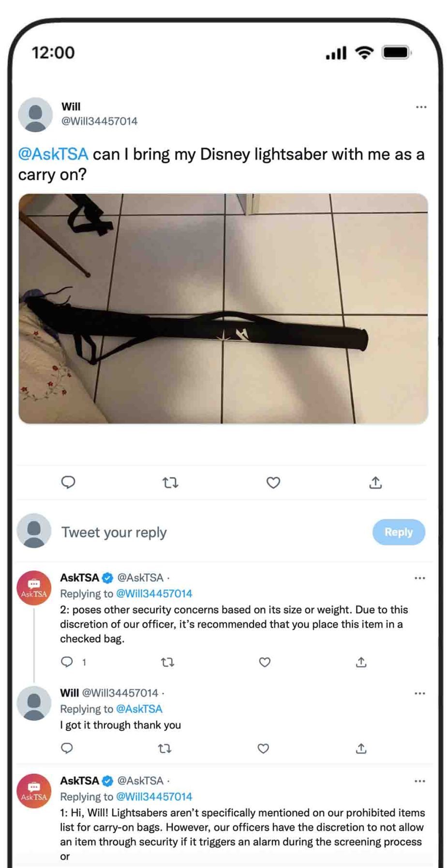Like the main lightsaber tweet
447x868 pixels.
click(273, 482)
